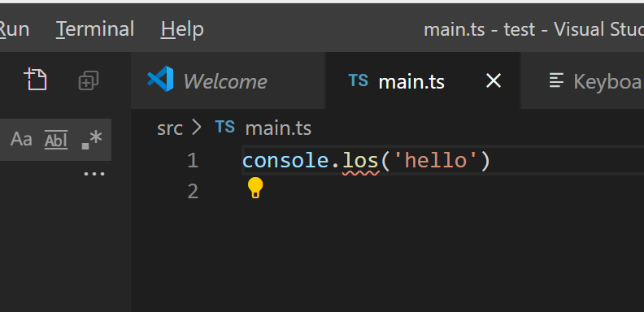This screenshot has width=644, height=312.
Task: Click line number 2 in the gutter
Action: [193, 191]
